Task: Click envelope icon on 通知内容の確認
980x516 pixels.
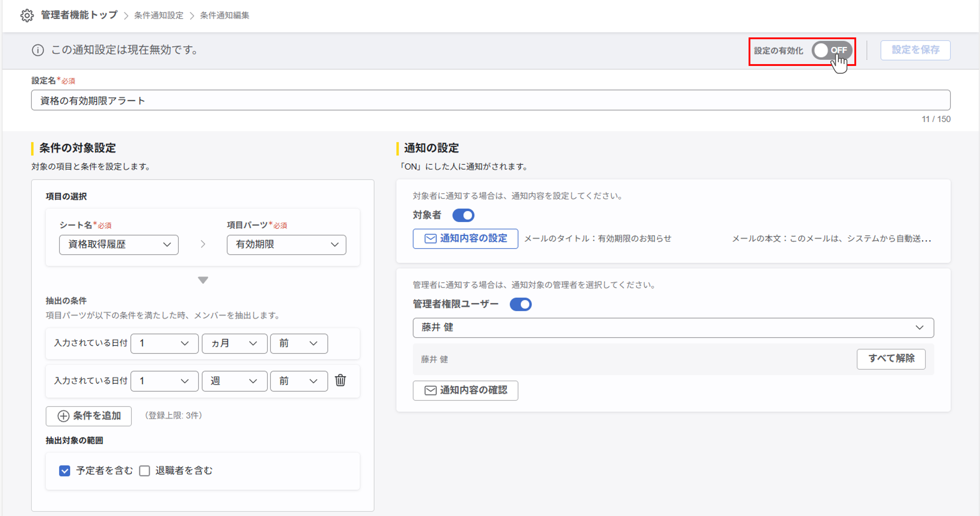Action: [430, 390]
